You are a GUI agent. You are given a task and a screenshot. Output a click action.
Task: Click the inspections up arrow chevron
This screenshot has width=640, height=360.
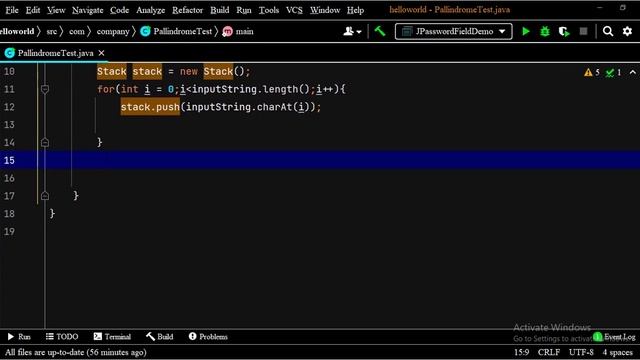coord(633,73)
